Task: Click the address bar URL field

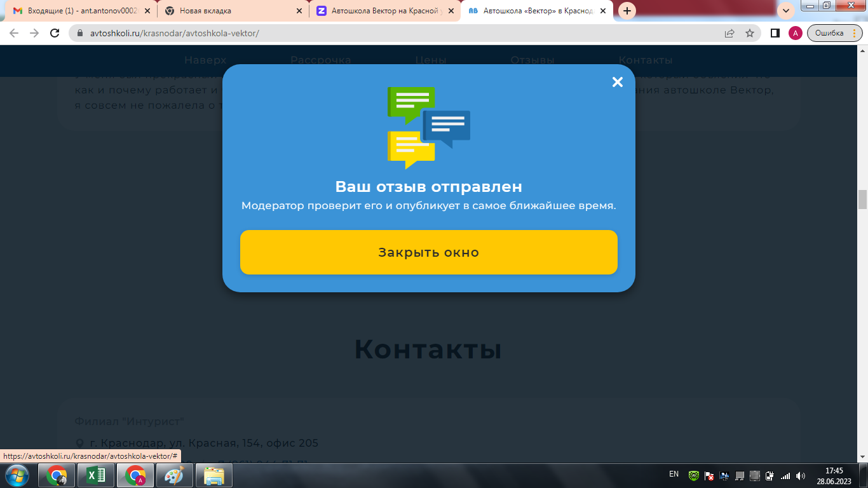Action: (x=381, y=33)
